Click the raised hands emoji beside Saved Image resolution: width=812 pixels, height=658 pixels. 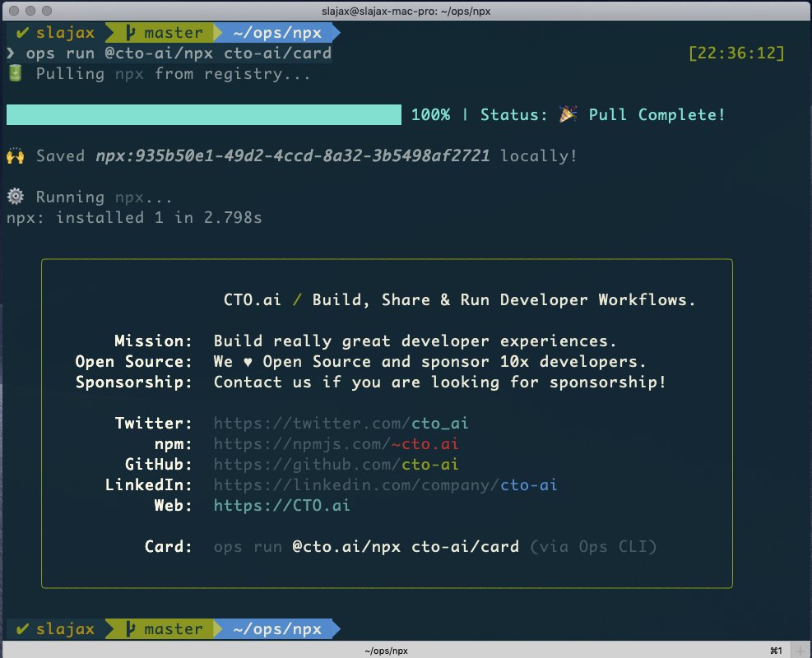point(15,155)
